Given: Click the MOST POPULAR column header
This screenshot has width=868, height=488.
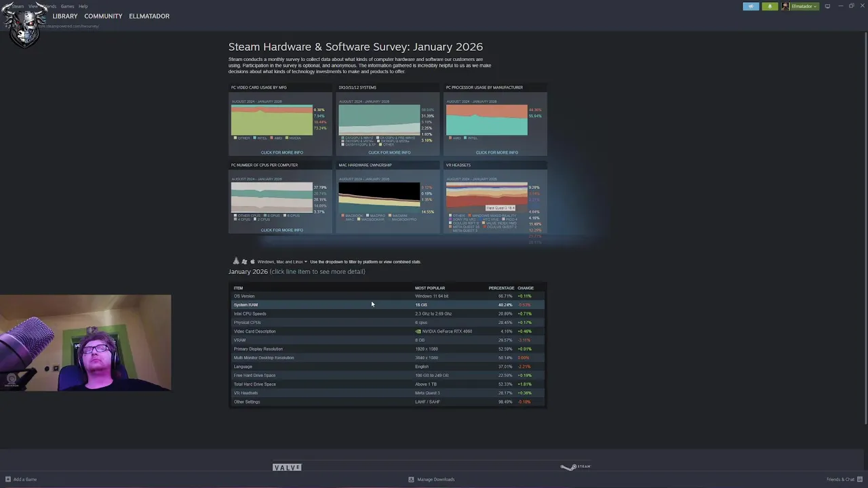Looking at the screenshot, I should [430, 288].
